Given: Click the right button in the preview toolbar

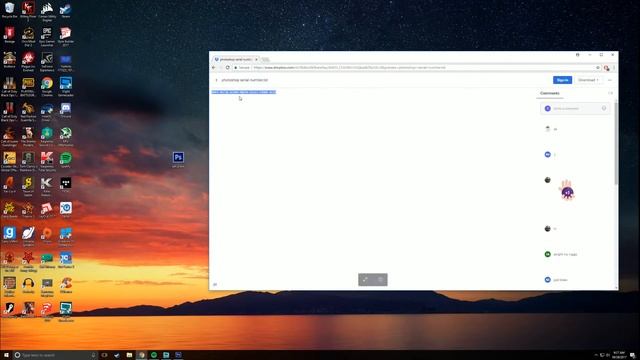Looking at the screenshot, I should click(380, 280).
